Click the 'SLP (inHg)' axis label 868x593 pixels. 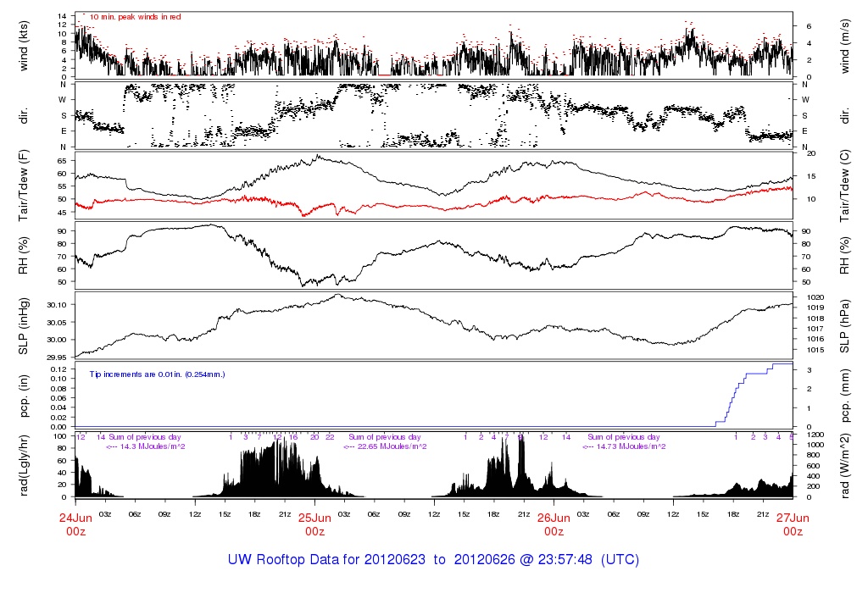point(23,326)
